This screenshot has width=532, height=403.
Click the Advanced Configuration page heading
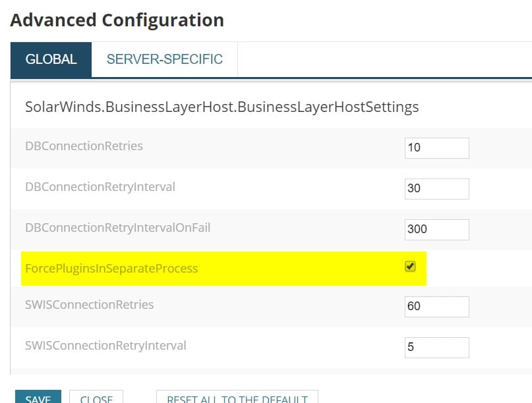click(117, 20)
